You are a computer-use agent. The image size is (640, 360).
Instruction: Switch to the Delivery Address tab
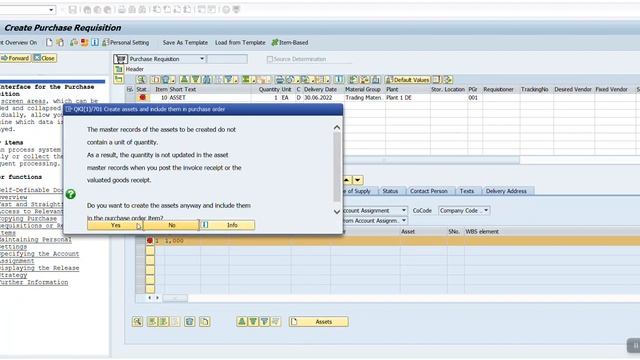click(506, 191)
